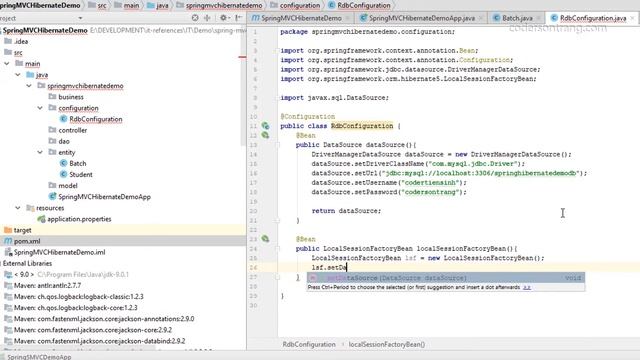Click the main breadcrumb in navigation bar
This screenshot has width=640, height=360.
(x=127, y=5)
